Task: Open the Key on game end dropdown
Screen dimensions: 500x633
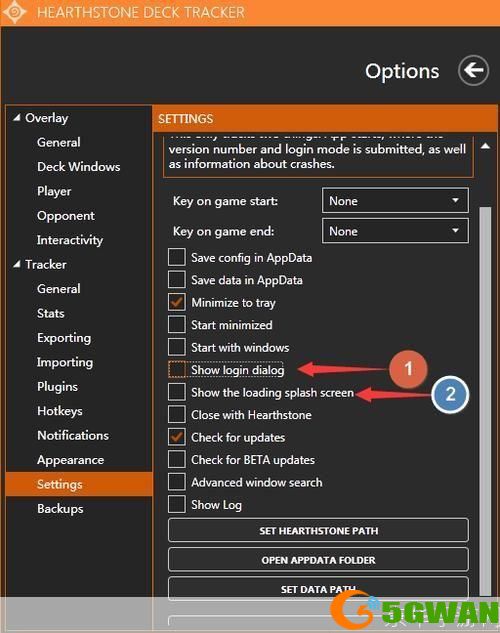Action: pos(395,231)
